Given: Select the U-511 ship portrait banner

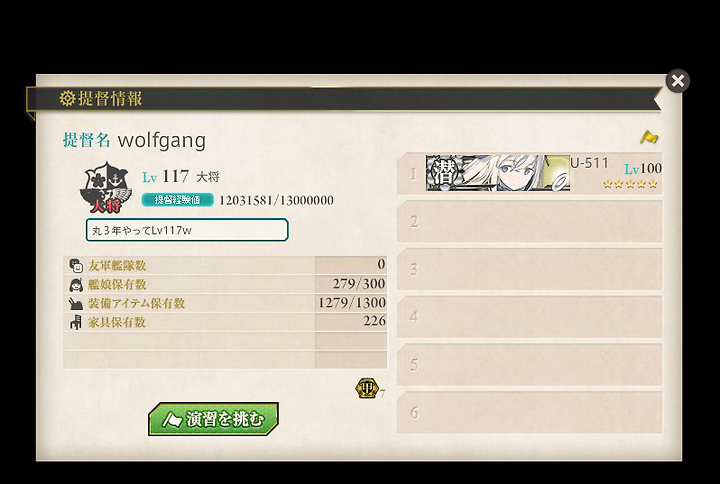Looking at the screenshot, I should click(x=498, y=173).
